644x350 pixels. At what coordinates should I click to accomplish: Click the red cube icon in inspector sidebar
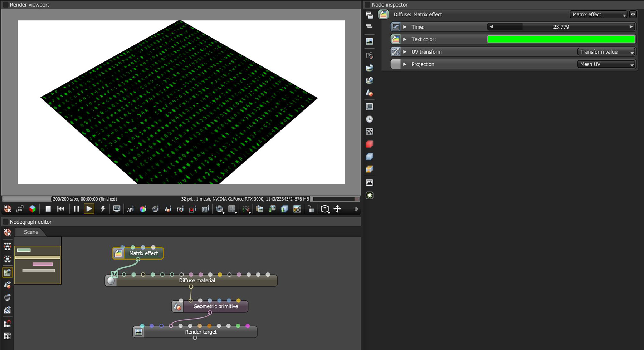[369, 144]
